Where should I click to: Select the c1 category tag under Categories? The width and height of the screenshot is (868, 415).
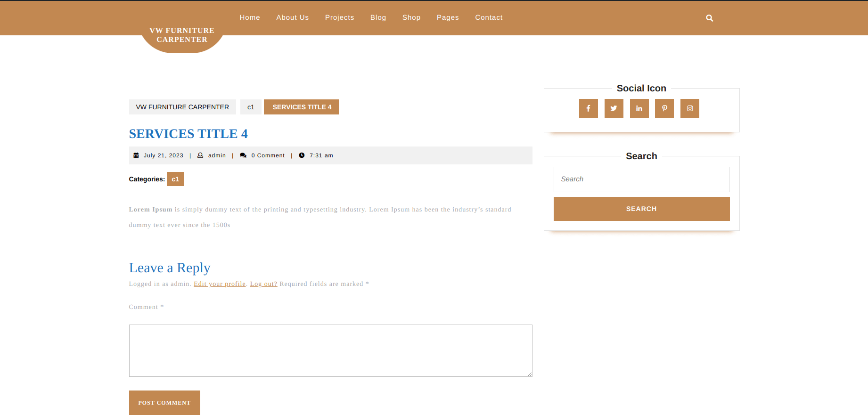(x=175, y=179)
